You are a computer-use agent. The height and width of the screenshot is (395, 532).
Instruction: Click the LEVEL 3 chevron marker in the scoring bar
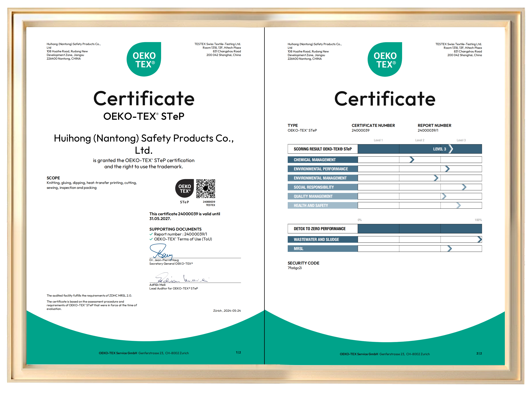click(x=450, y=149)
